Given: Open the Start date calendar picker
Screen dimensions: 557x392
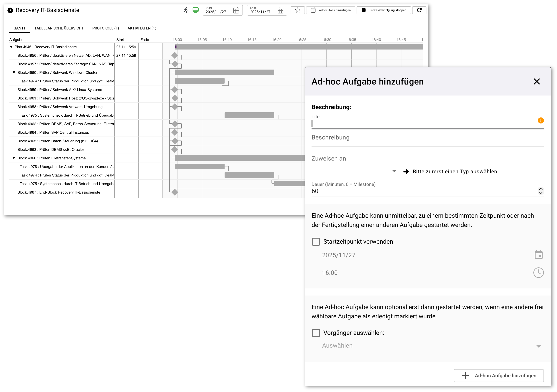Looking at the screenshot, I should [236, 10].
